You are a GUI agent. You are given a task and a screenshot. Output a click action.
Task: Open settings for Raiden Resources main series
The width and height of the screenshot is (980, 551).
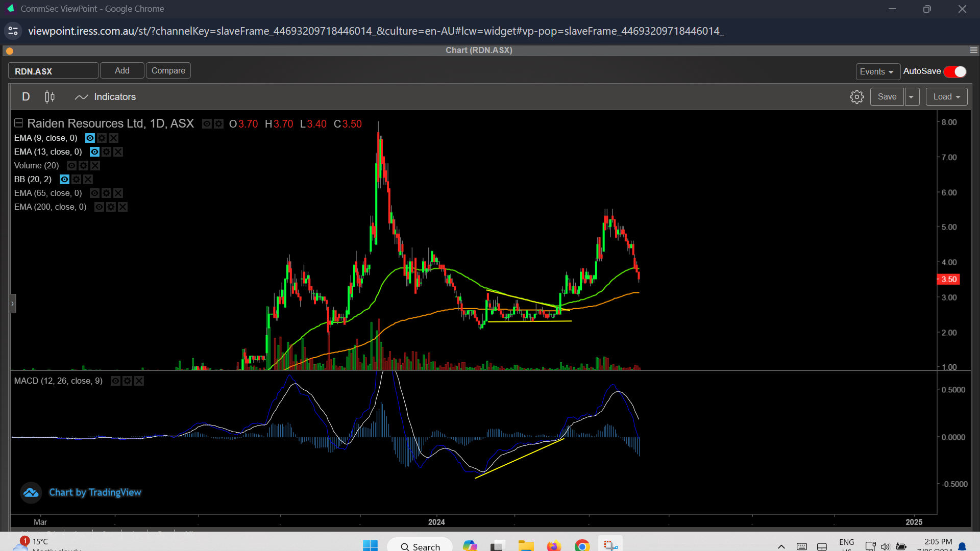pyautogui.click(x=218, y=123)
